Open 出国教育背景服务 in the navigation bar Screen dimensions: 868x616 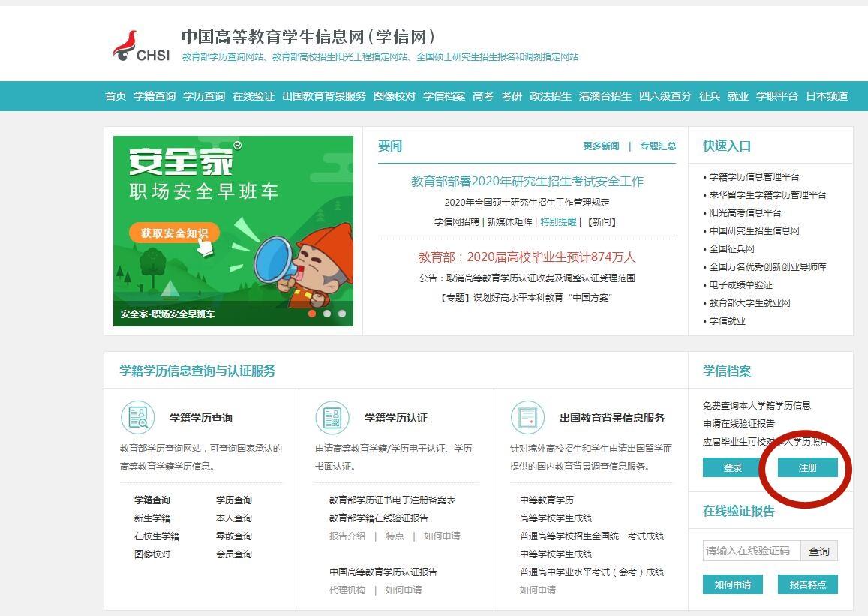(324, 96)
